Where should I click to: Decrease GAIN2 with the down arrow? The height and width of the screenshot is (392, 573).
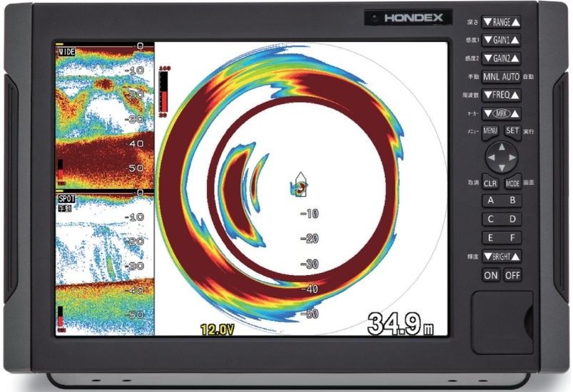pos(488,58)
